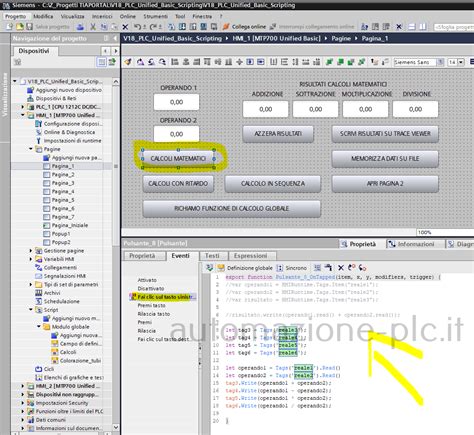The height and width of the screenshot is (435, 474).
Task: Click the project tree scroll-up arrow
Action: coord(116,81)
